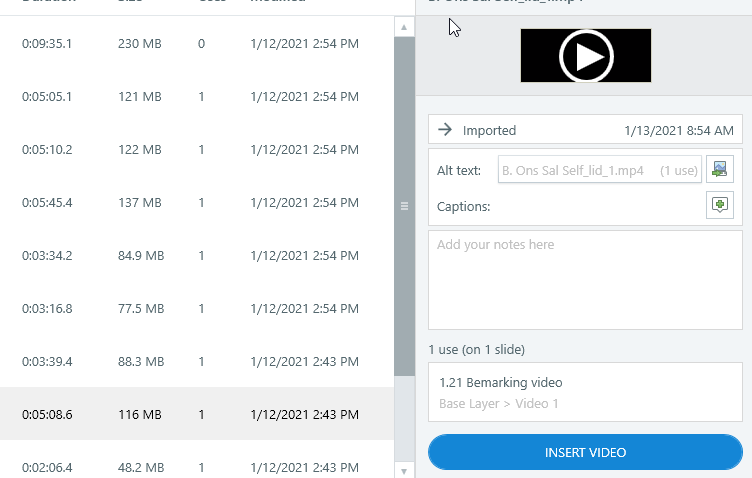Click the '88.3 MB' size cell
Viewport: 752px width, 478px height.
pos(141,361)
